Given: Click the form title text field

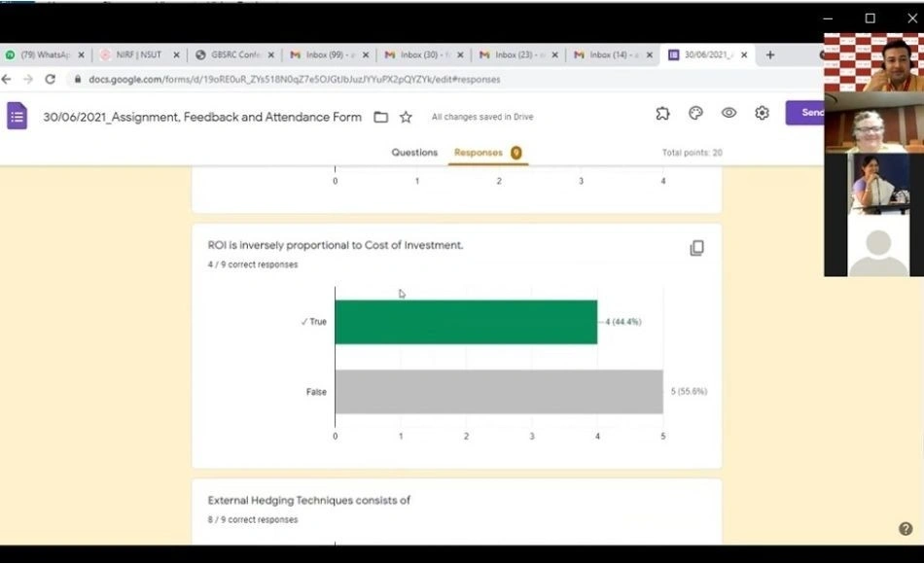Looking at the screenshot, I should 202,117.
